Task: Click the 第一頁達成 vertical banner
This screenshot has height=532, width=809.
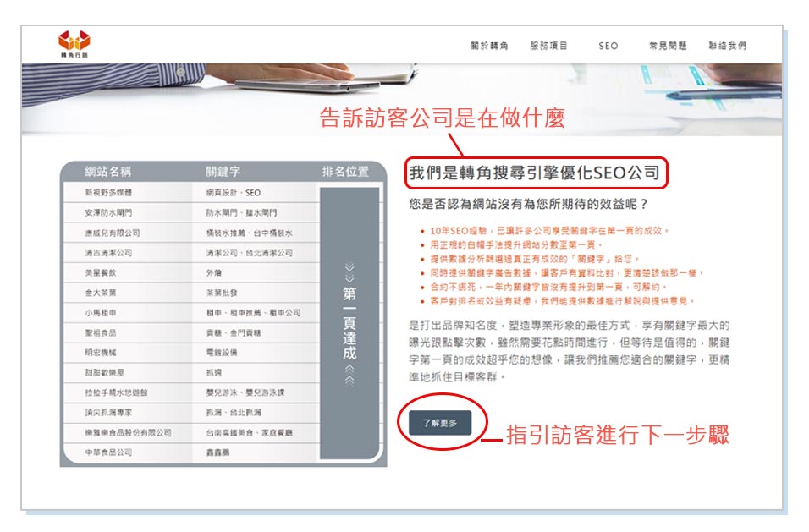Action: click(349, 324)
